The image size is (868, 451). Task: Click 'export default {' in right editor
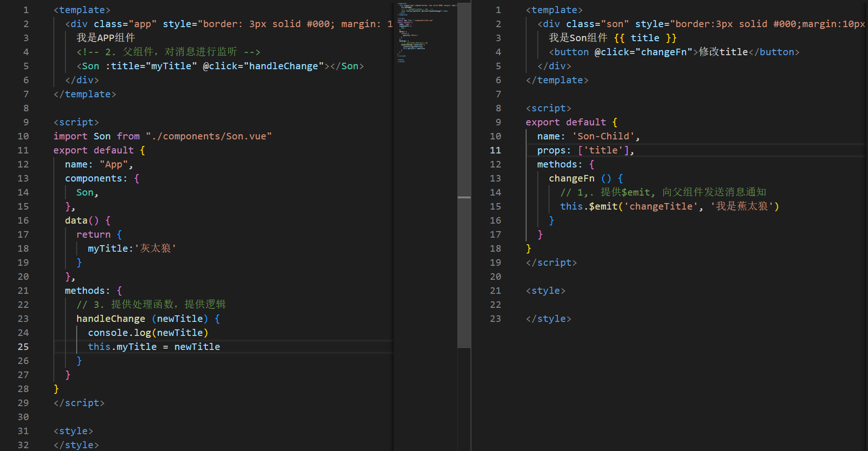point(571,122)
